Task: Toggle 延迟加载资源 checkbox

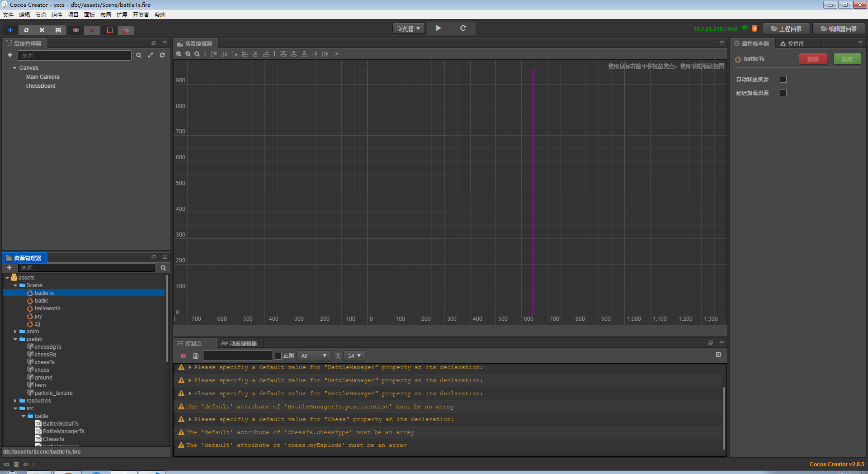Action: [783, 93]
